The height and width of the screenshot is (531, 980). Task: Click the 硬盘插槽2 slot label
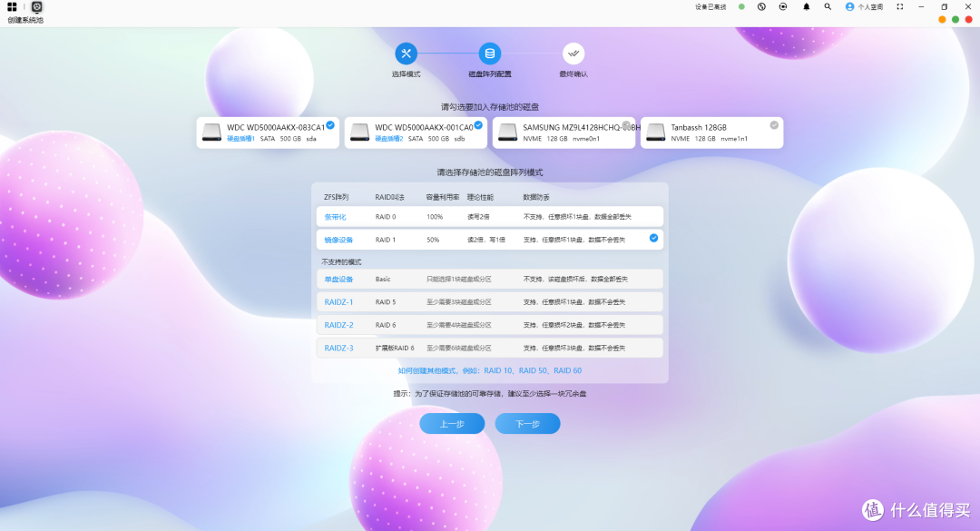388,139
